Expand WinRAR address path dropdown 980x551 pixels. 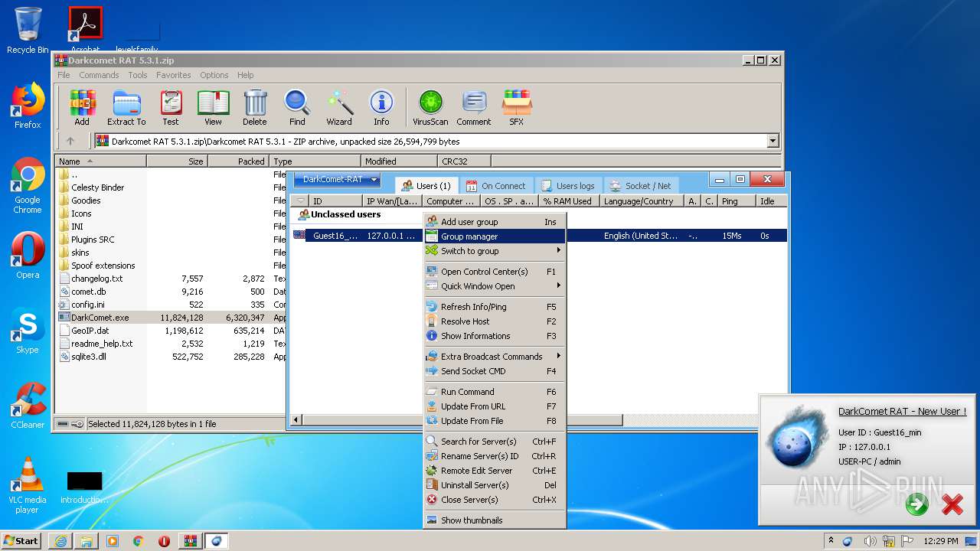(x=773, y=141)
